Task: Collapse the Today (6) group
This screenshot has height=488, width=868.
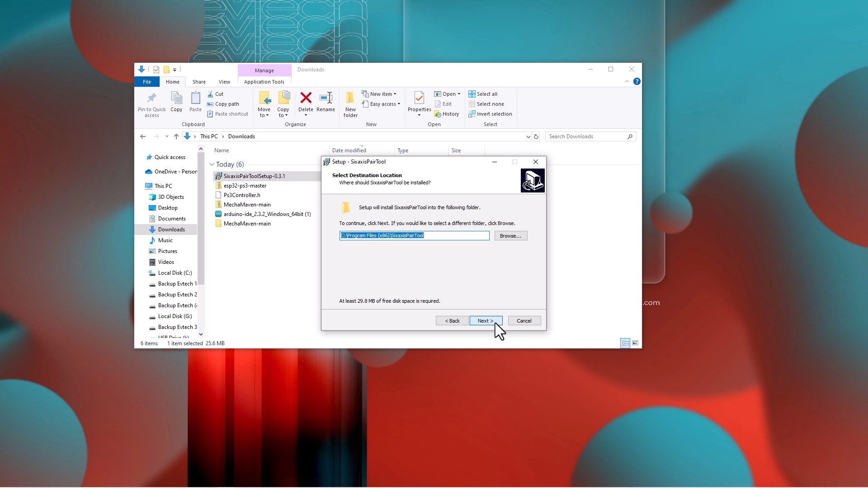Action: pyautogui.click(x=212, y=164)
